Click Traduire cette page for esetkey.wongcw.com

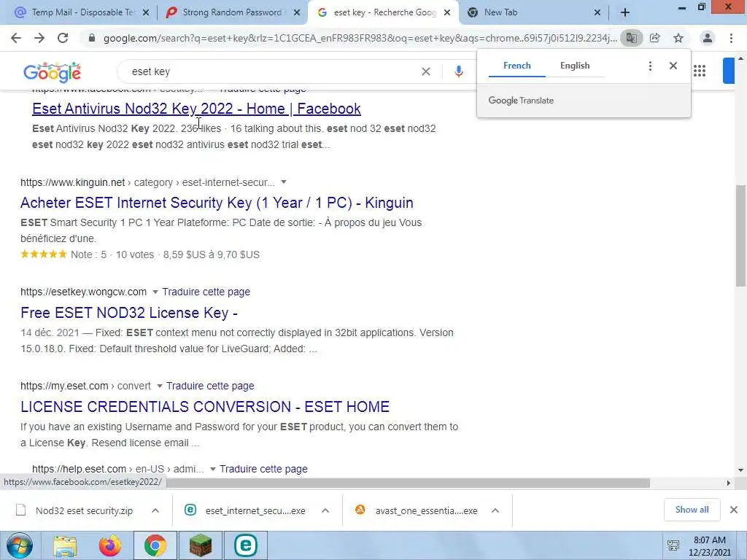click(x=206, y=292)
